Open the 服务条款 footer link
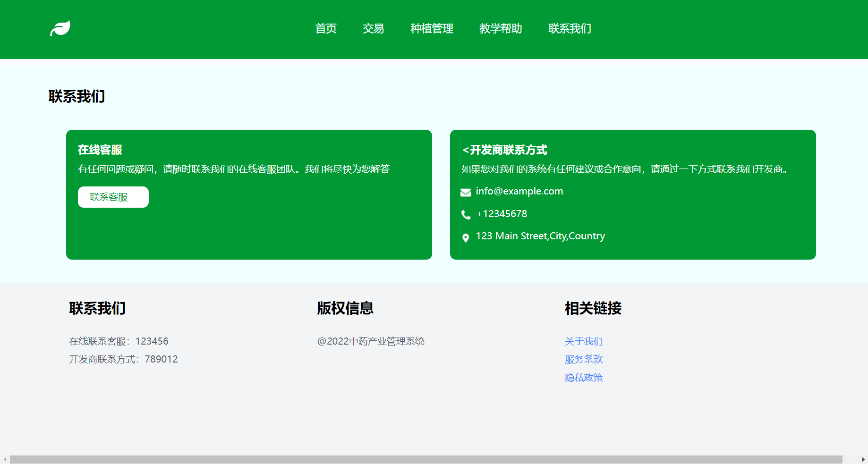 tap(584, 359)
